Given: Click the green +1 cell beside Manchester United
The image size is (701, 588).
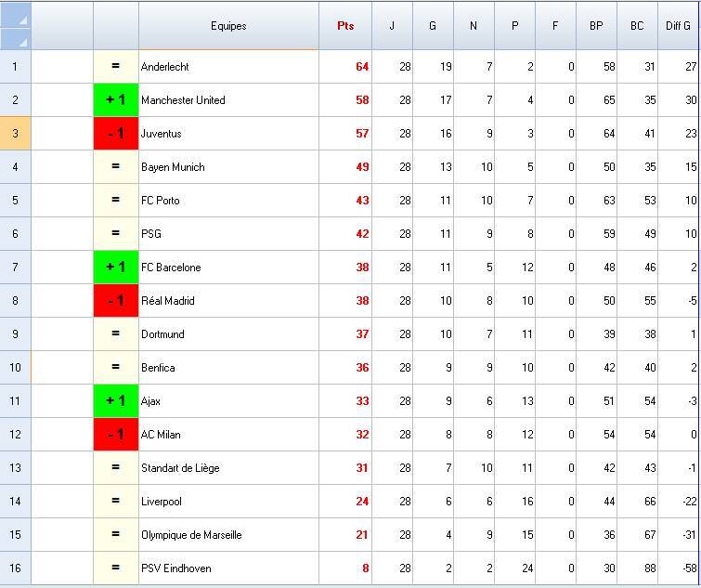Looking at the screenshot, I should (x=116, y=100).
